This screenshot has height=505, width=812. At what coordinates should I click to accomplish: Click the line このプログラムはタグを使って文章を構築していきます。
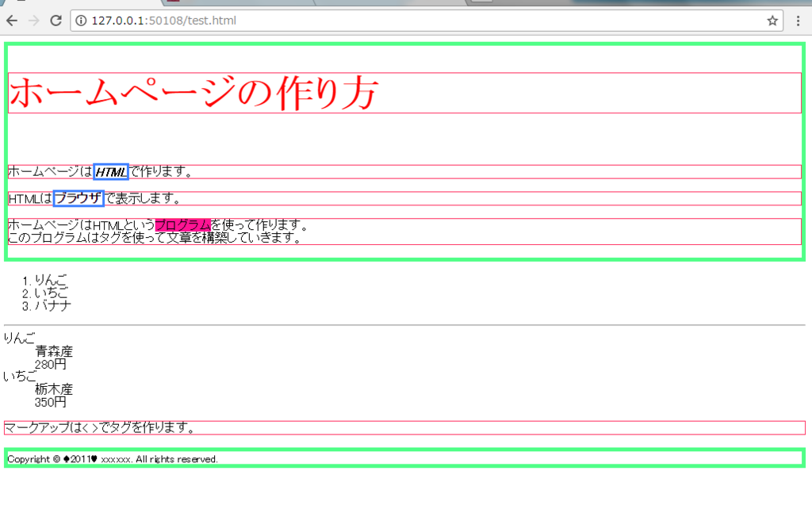pyautogui.click(x=155, y=238)
